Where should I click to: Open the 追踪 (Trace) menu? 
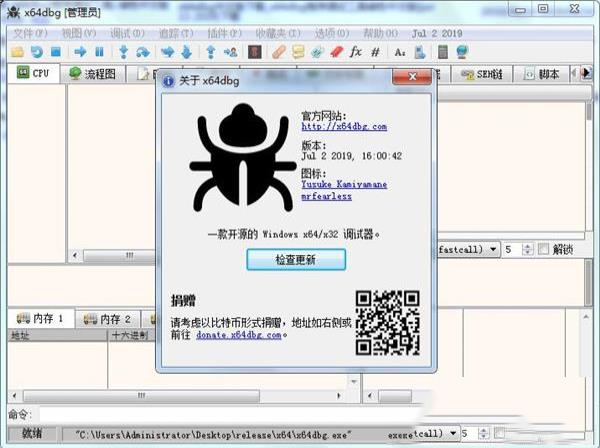pyautogui.click(x=176, y=34)
